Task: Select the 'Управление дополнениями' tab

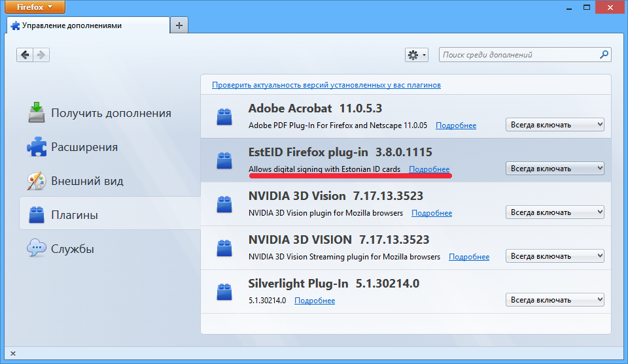Action: point(88,25)
